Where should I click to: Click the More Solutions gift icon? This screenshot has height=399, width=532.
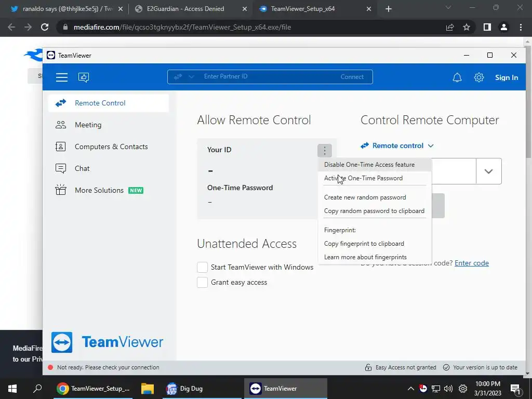click(x=61, y=190)
